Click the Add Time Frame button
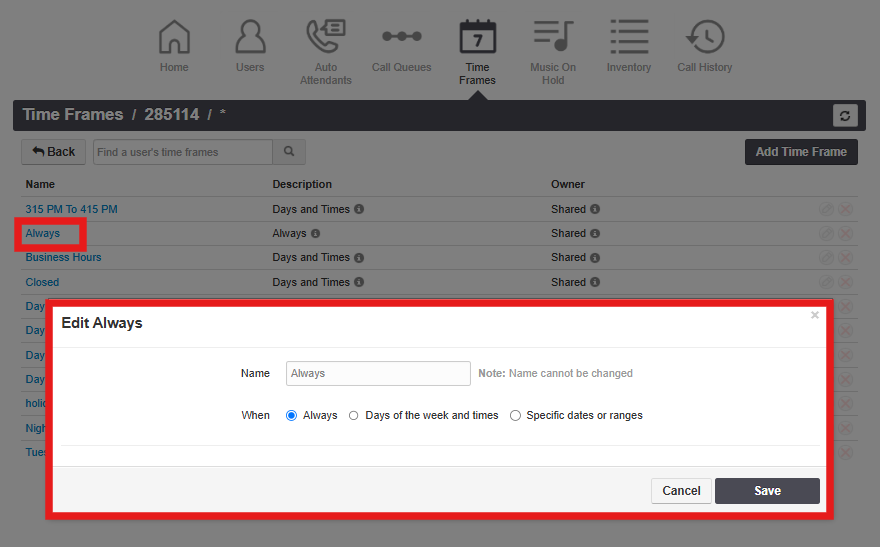Image resolution: width=880 pixels, height=547 pixels. click(x=800, y=152)
